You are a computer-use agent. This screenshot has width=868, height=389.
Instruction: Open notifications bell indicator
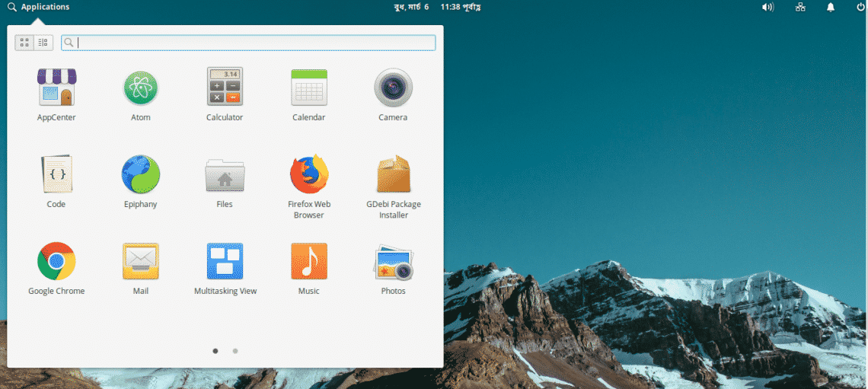[831, 7]
